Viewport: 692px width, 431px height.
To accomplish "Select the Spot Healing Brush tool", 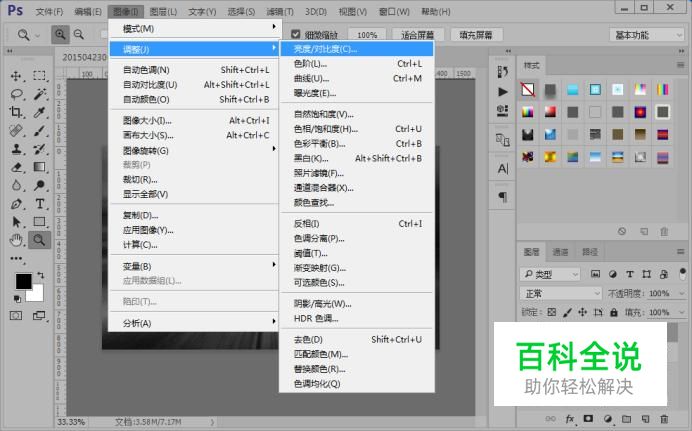I will coord(16,131).
